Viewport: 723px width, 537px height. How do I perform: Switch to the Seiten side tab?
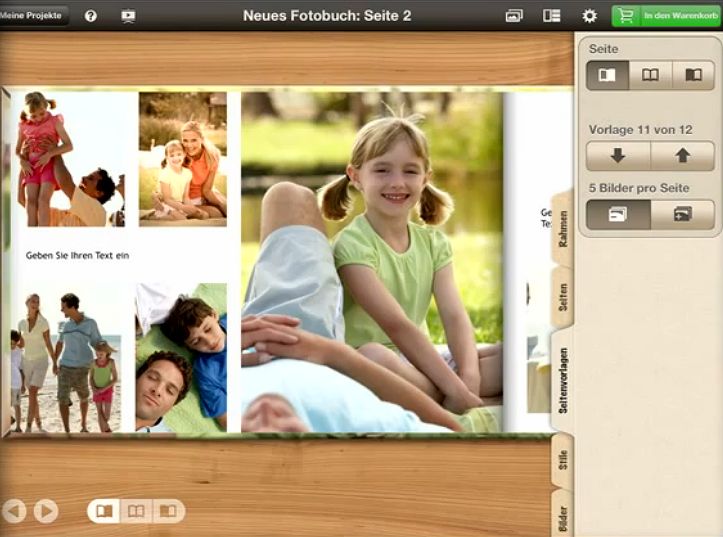[x=564, y=297]
